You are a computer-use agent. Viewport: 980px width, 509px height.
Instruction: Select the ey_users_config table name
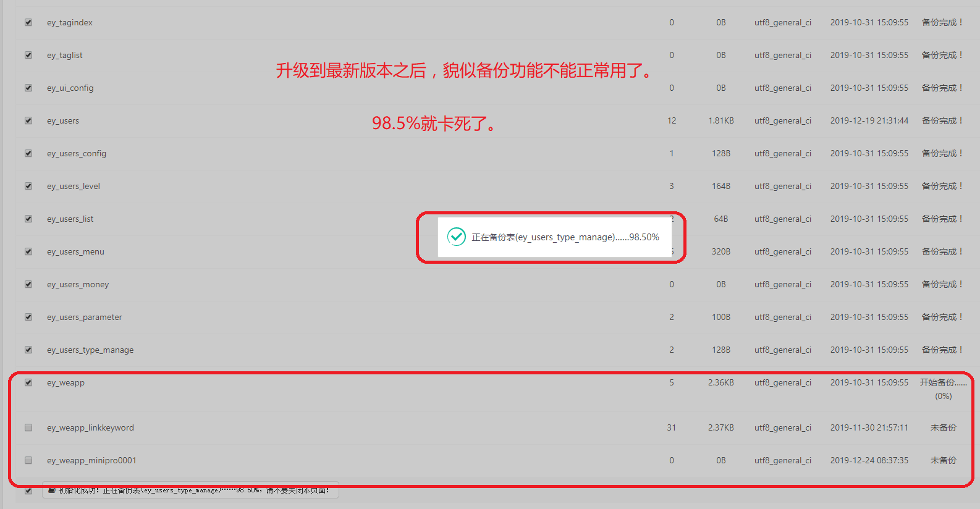[x=77, y=154]
